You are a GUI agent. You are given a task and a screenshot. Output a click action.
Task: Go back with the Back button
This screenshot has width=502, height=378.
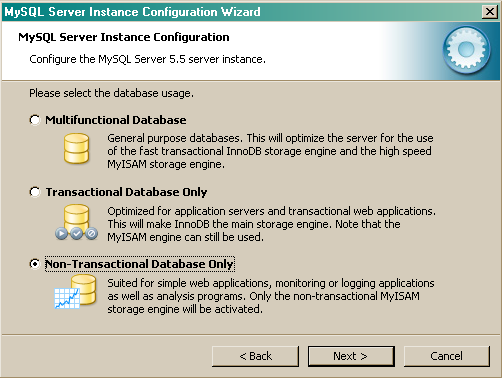255,356
